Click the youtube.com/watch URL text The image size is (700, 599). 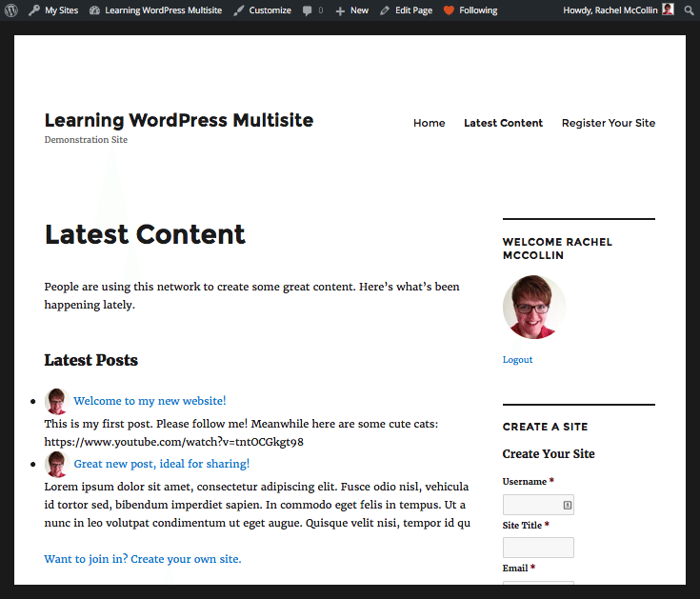[173, 442]
